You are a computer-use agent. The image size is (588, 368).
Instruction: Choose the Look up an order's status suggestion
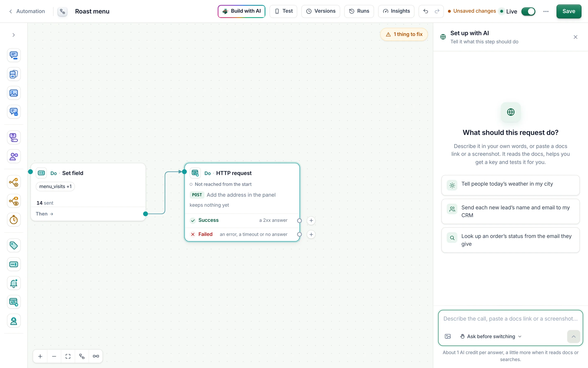point(510,240)
